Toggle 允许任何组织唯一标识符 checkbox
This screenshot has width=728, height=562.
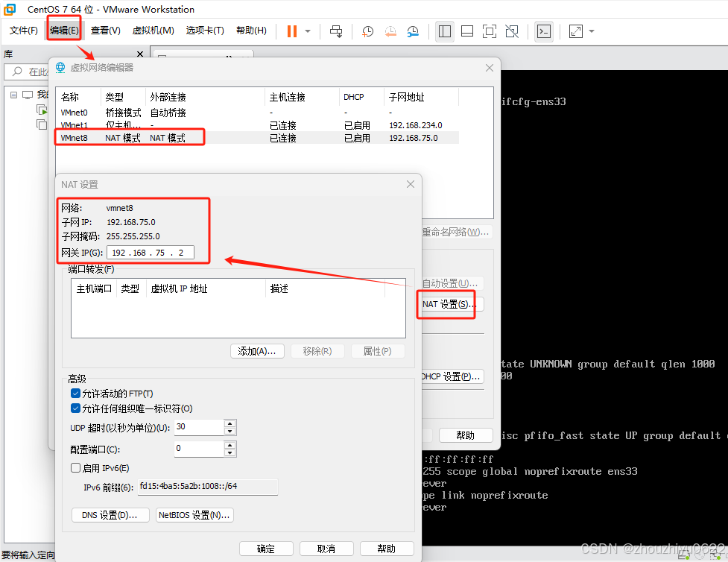point(76,408)
